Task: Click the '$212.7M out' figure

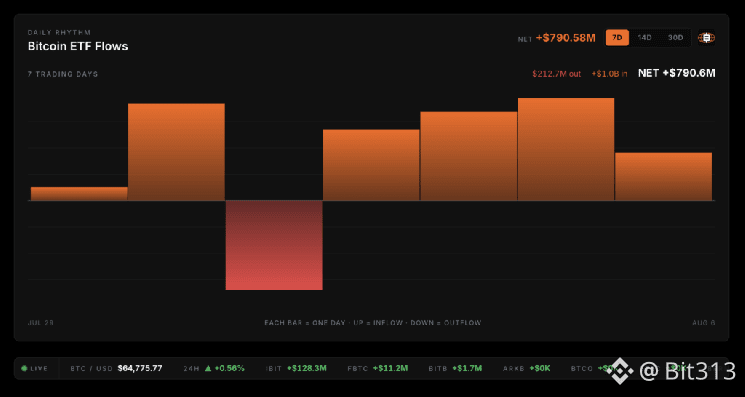Action: pos(556,74)
